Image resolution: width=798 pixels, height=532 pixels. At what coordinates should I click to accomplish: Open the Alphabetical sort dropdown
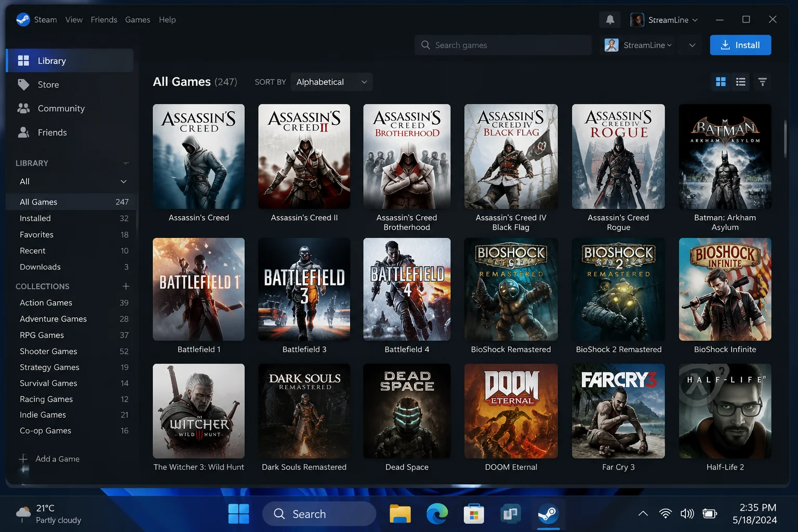point(331,82)
